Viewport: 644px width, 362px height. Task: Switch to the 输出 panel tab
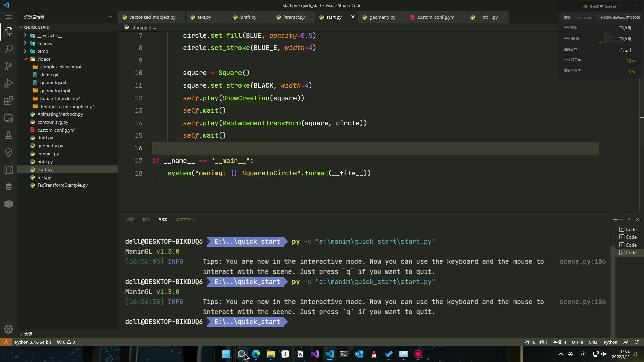146,220
